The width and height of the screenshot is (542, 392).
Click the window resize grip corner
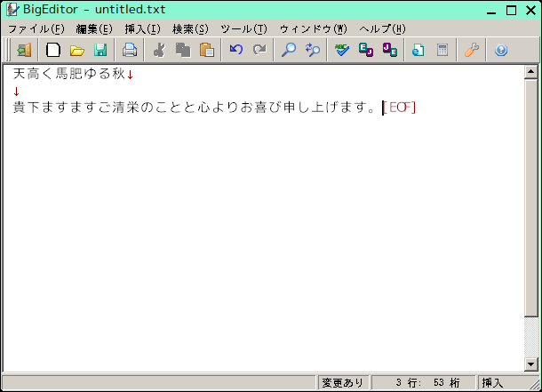point(534,384)
